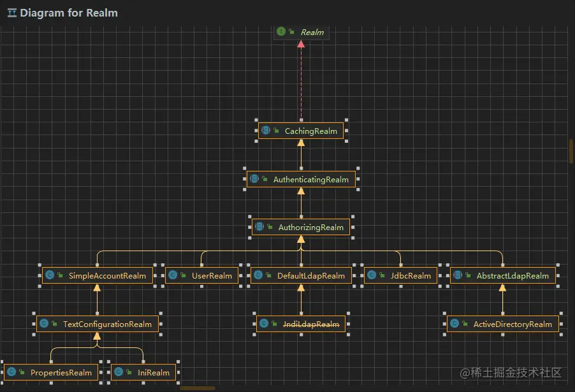Click the class icon of IniRealm
Viewport: 575px width, 392px height.
[119, 372]
